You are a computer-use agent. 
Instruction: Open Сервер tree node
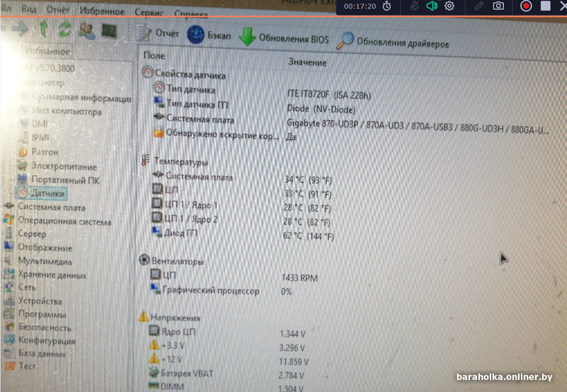click(x=26, y=234)
